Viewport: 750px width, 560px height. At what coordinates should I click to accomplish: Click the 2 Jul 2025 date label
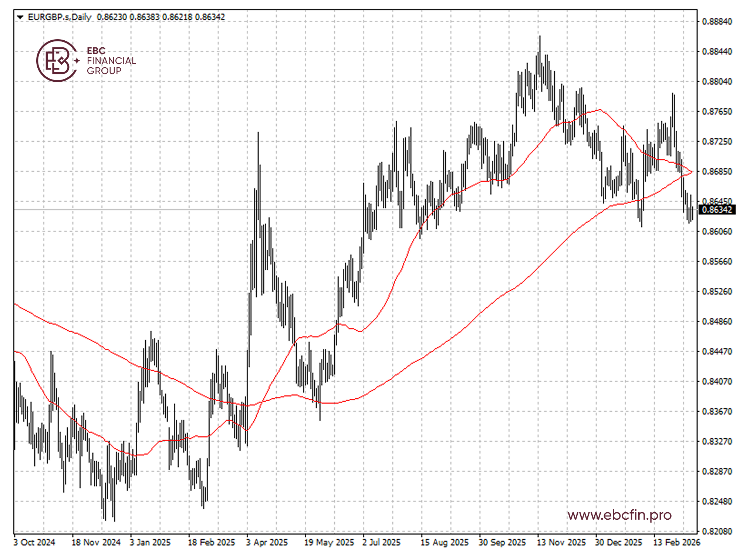381,542
